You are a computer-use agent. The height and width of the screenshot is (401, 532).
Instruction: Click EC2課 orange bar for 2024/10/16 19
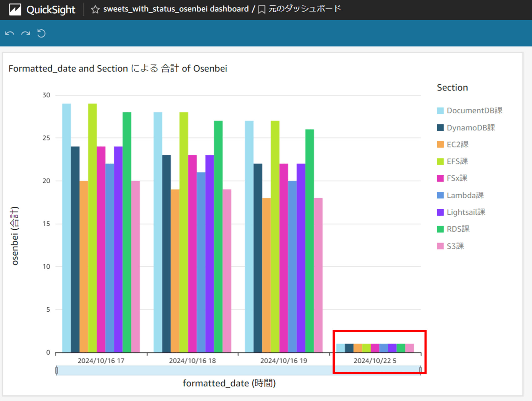pyautogui.click(x=266, y=275)
